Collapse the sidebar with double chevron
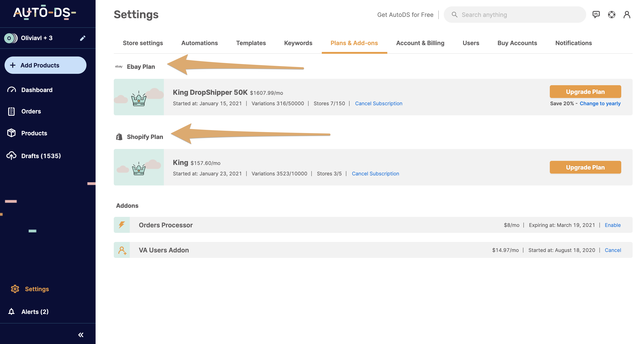The height and width of the screenshot is (344, 644). pos(81,335)
